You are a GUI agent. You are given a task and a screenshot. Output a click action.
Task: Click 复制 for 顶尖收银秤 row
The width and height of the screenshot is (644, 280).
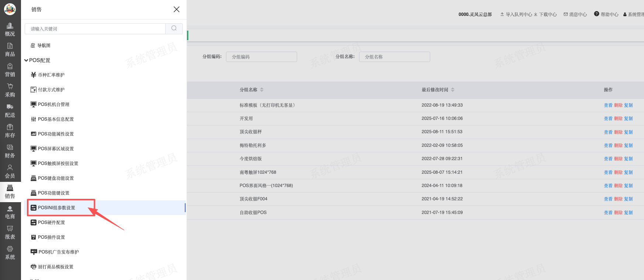629,132
